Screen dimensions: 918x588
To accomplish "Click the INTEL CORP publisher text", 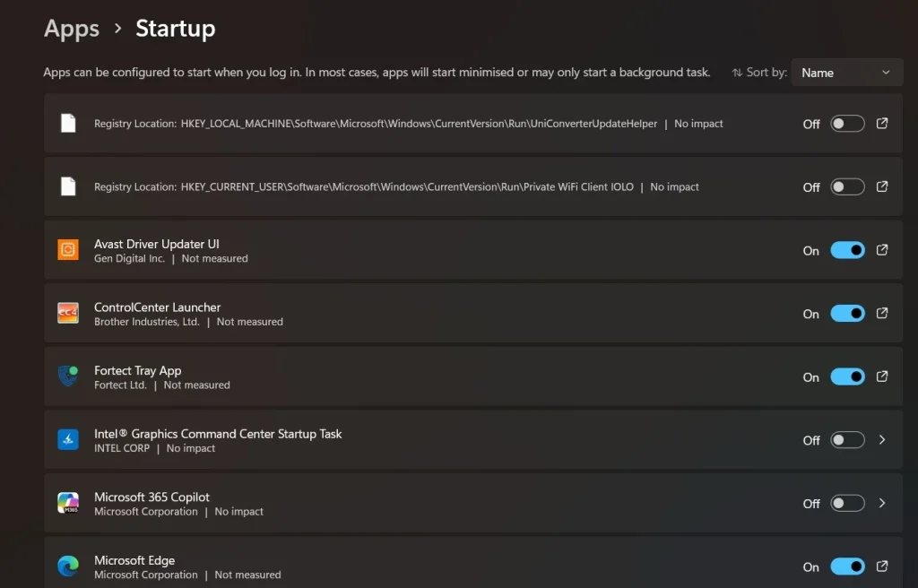I will click(122, 448).
